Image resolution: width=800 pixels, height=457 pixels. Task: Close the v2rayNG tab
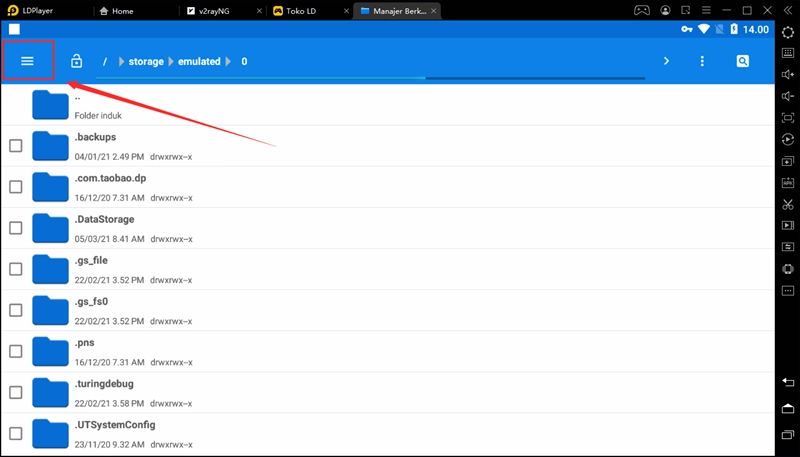click(x=259, y=11)
